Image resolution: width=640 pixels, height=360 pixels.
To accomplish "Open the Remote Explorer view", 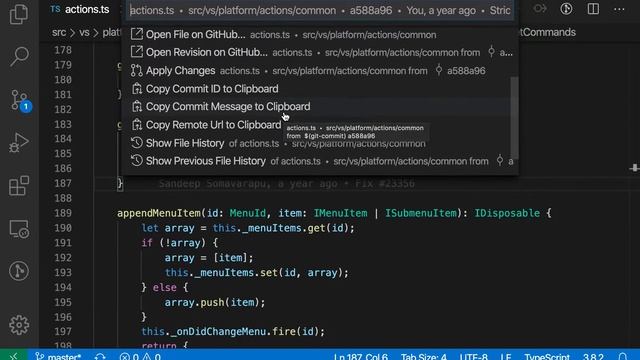I will [x=19, y=229].
